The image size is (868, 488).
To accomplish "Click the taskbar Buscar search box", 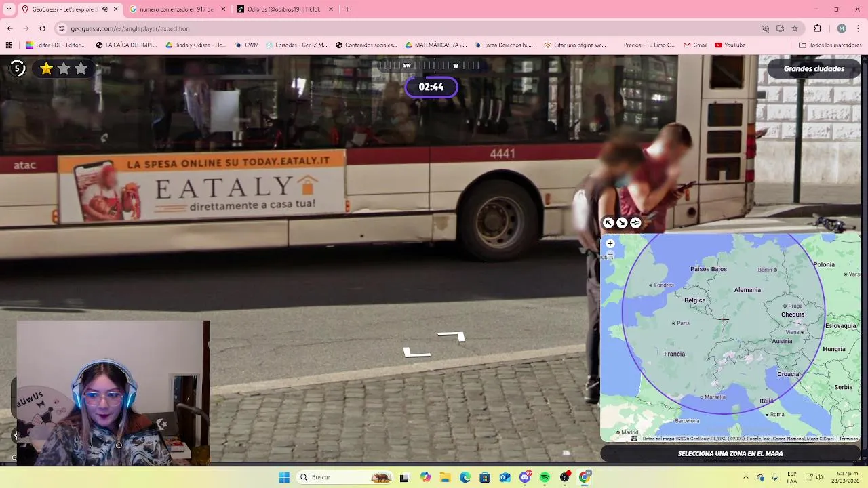I will coord(344,477).
